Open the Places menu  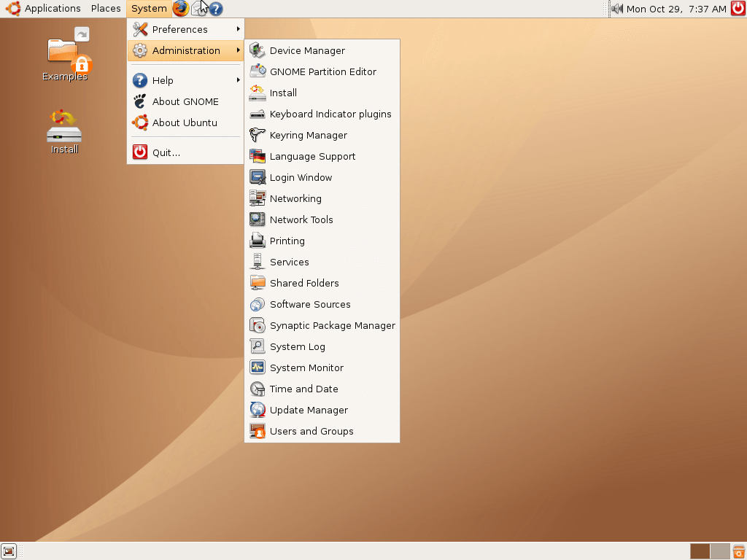point(106,9)
